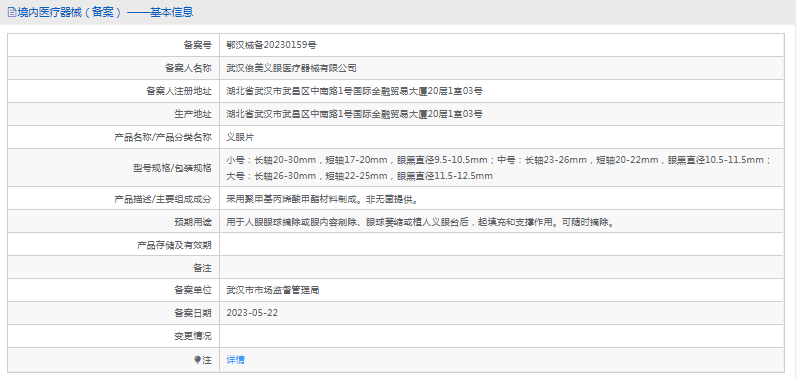
Task: Select filing authority 武汉市市场监督管理局
Action: coord(272,291)
